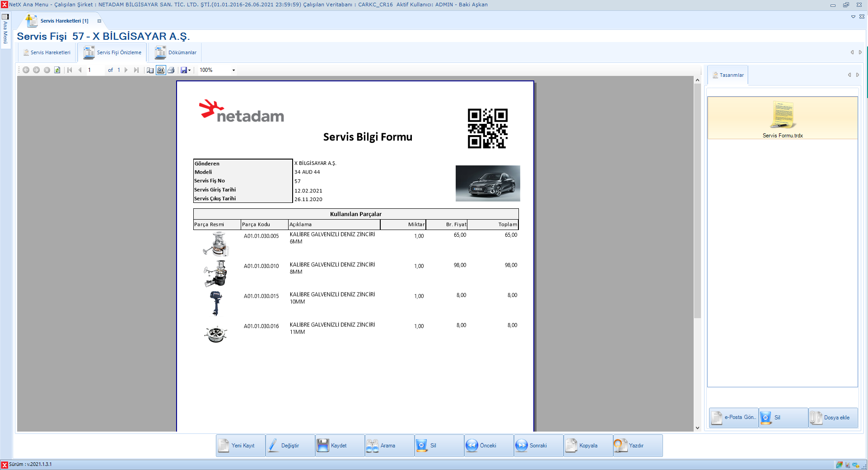The image size is (868, 470).
Task: Click the Dosya ekle attach file button
Action: click(833, 418)
